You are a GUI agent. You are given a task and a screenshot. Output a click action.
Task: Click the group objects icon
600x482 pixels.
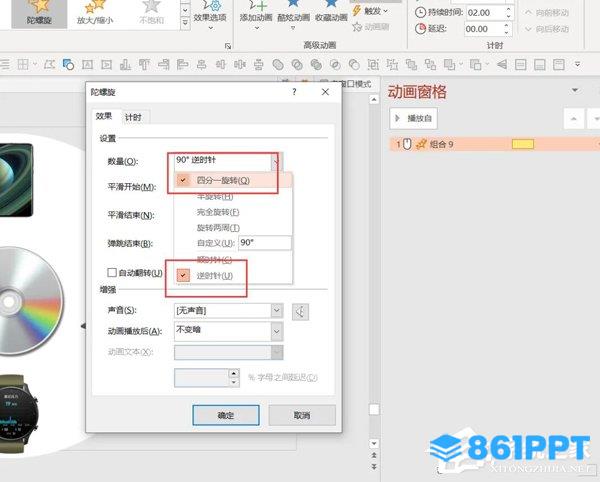pyautogui.click(x=373, y=65)
